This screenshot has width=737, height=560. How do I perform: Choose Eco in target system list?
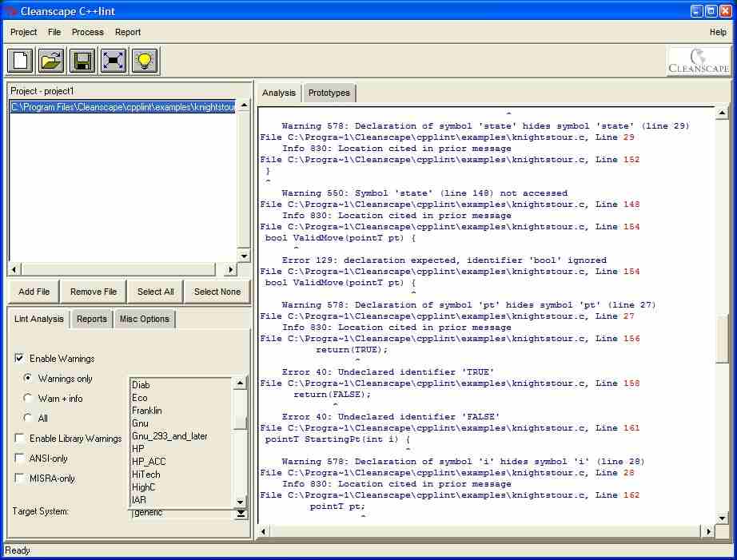(x=181, y=398)
